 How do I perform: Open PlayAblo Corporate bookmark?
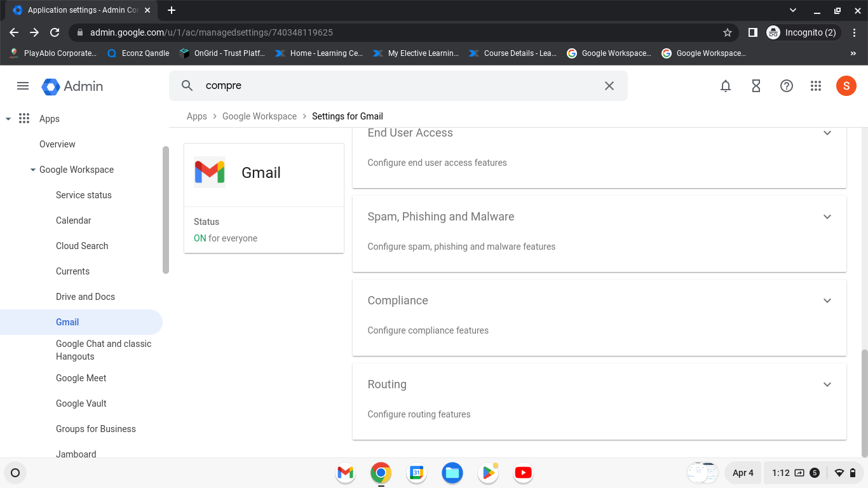pos(53,53)
